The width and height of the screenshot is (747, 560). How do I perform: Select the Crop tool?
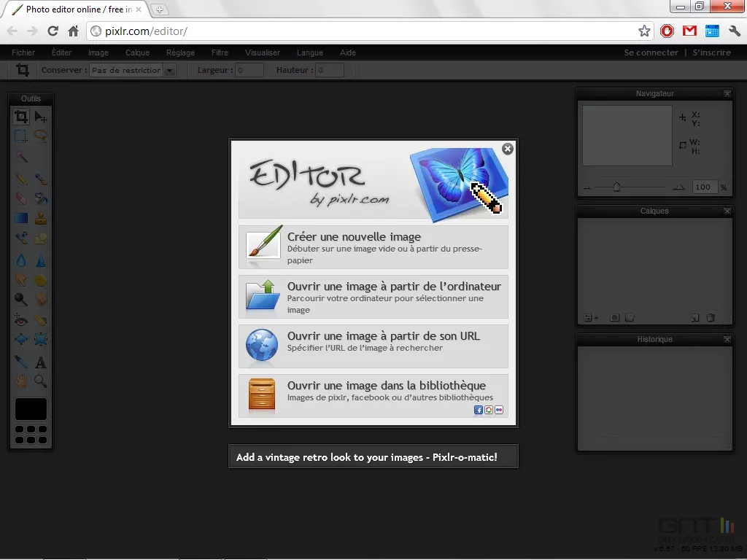[x=20, y=117]
